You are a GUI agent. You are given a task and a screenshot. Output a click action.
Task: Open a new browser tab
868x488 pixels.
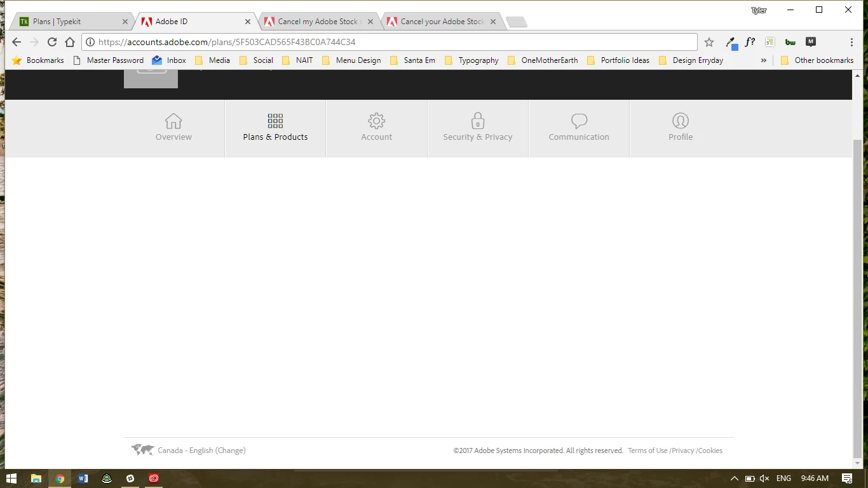click(x=516, y=22)
